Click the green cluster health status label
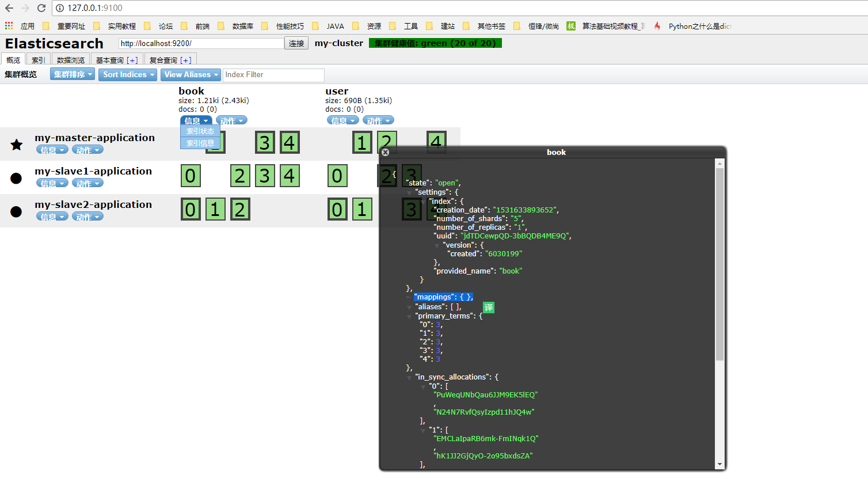Viewport: 868px width, 497px height. [x=435, y=43]
